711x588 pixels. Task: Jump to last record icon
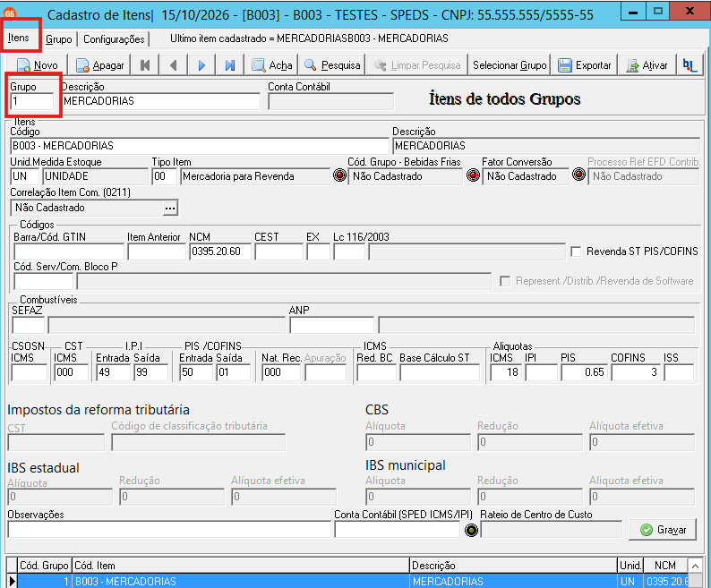[x=230, y=65]
